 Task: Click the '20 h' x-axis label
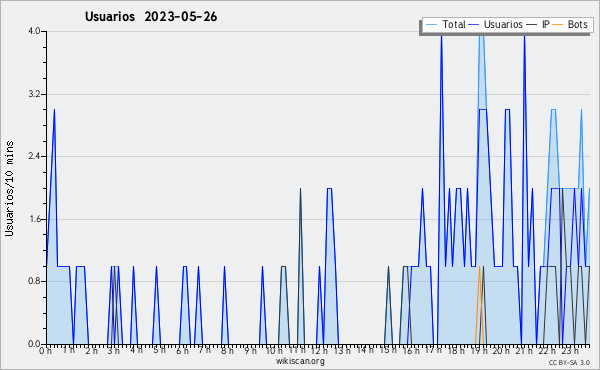click(x=501, y=350)
